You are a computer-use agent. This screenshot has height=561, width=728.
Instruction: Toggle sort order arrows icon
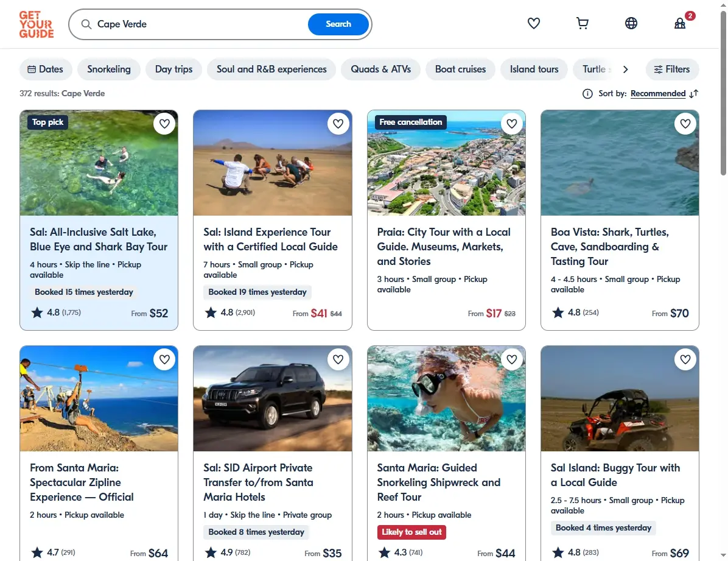pyautogui.click(x=694, y=94)
